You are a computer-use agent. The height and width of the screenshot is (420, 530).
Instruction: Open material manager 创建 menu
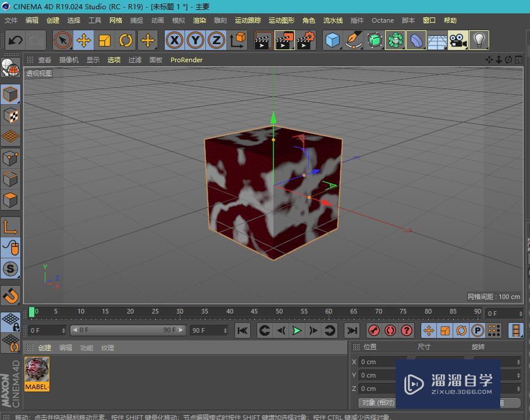tap(45, 348)
